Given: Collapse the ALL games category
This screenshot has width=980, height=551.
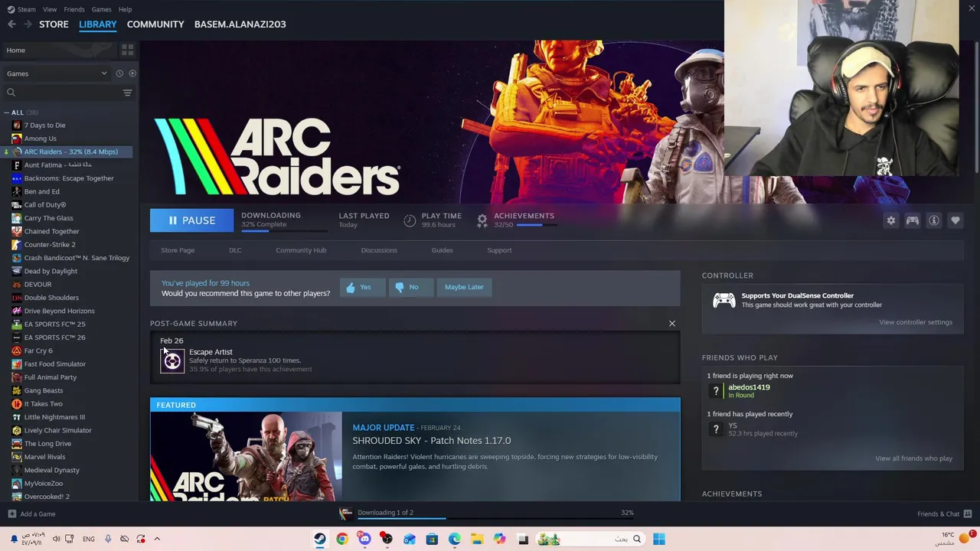Looking at the screenshot, I should point(7,112).
